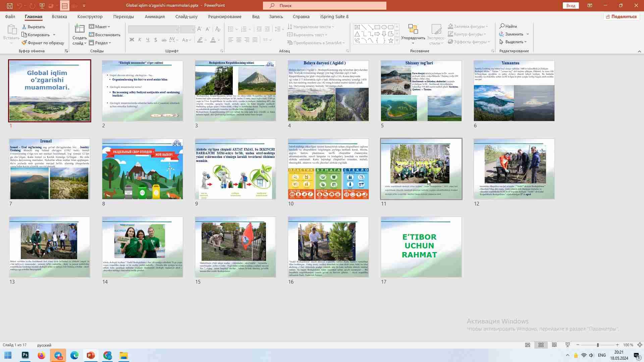The image size is (644, 362).
Task: Switch to Normal view in status bar
Action: point(528,345)
